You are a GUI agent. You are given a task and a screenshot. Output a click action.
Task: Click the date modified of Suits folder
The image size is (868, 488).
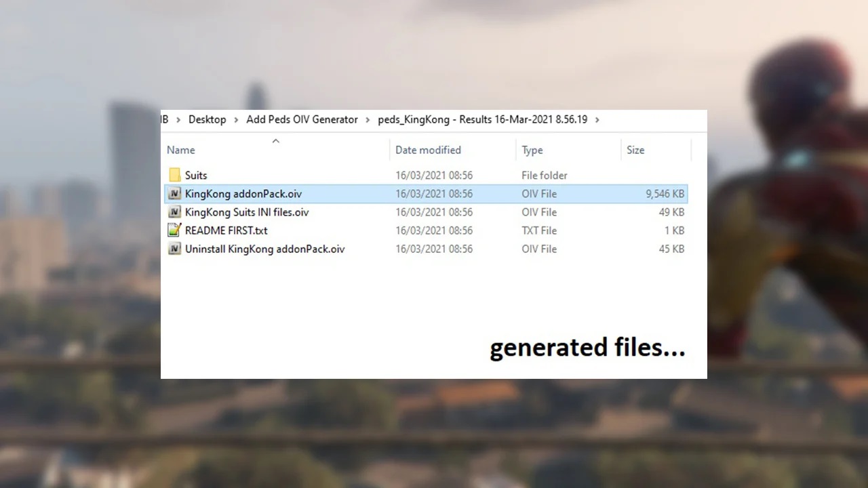(434, 176)
